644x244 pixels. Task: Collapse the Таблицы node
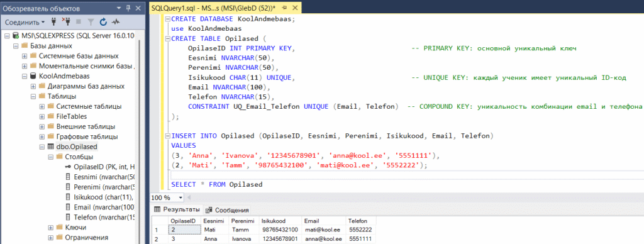click(33, 97)
